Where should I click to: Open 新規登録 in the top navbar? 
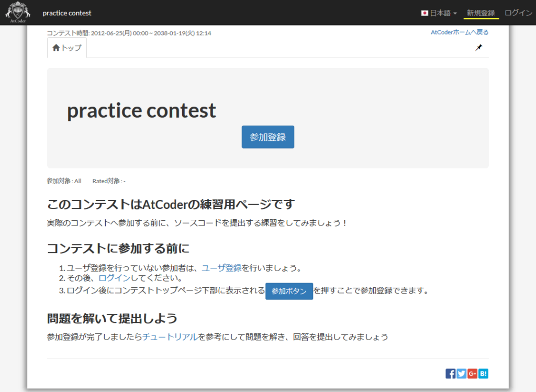pos(481,13)
